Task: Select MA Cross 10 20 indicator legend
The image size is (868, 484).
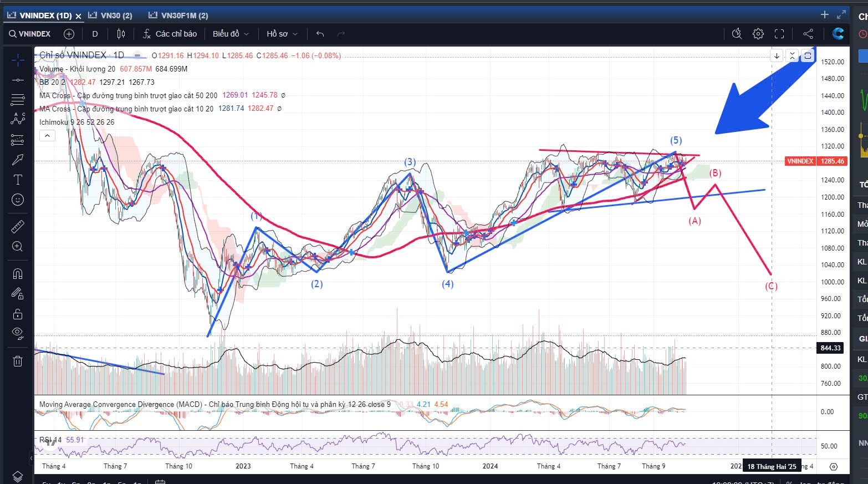Action: [x=126, y=109]
